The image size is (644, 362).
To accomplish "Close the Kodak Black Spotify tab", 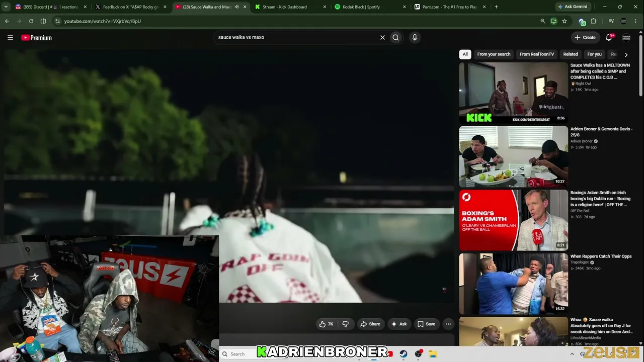I will 405,7.
